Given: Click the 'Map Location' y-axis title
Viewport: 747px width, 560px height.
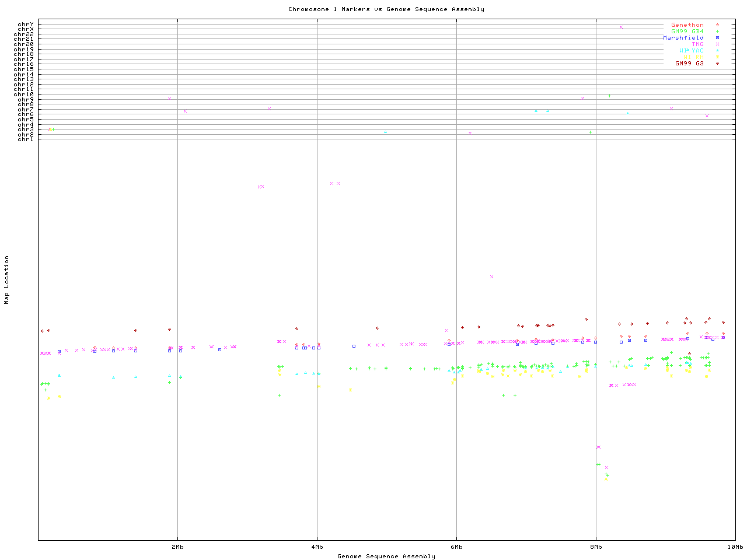Looking at the screenshot, I should [x=7, y=280].
